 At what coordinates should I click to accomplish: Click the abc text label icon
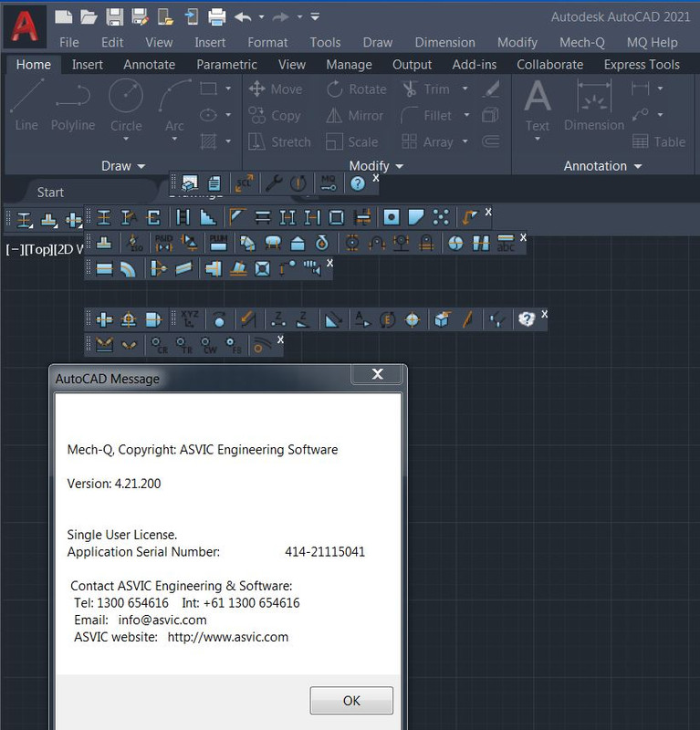coord(506,243)
